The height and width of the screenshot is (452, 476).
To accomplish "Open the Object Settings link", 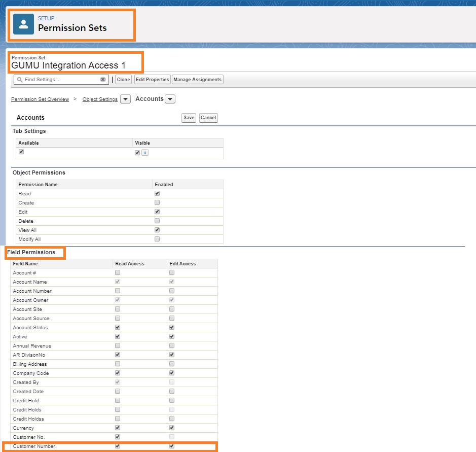I will tap(100, 99).
